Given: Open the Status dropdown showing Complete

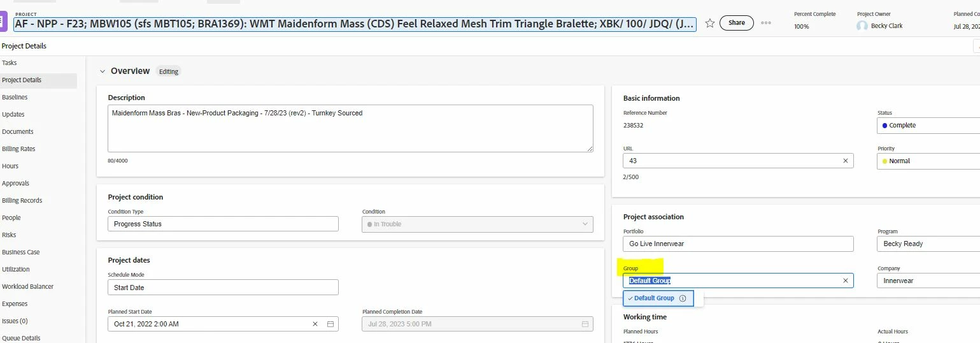Looking at the screenshot, I should click(928, 126).
